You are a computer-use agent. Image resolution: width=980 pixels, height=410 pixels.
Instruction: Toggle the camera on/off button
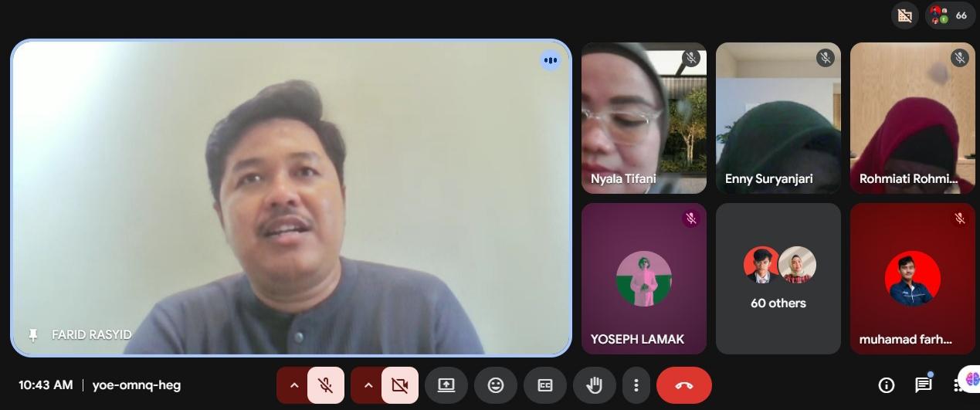pos(399,385)
